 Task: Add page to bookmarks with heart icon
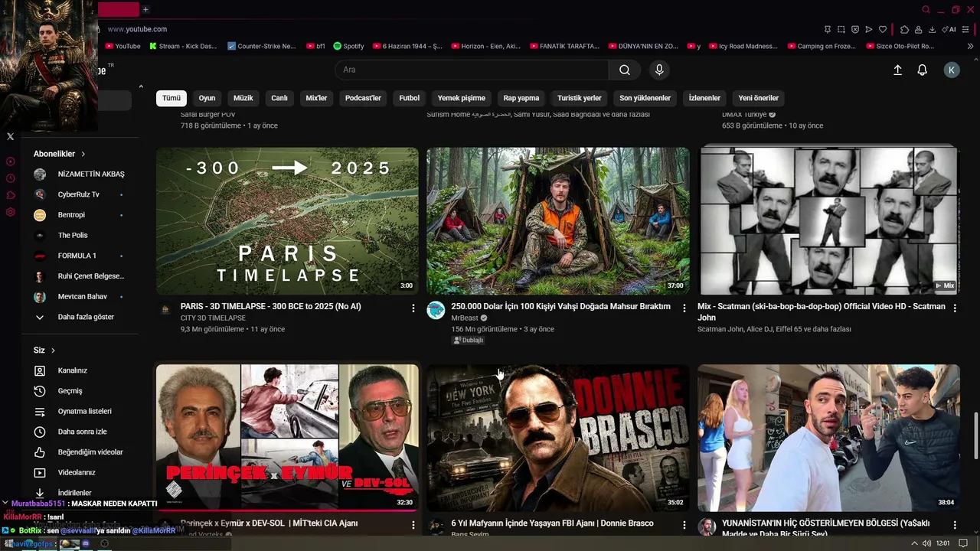883,29
